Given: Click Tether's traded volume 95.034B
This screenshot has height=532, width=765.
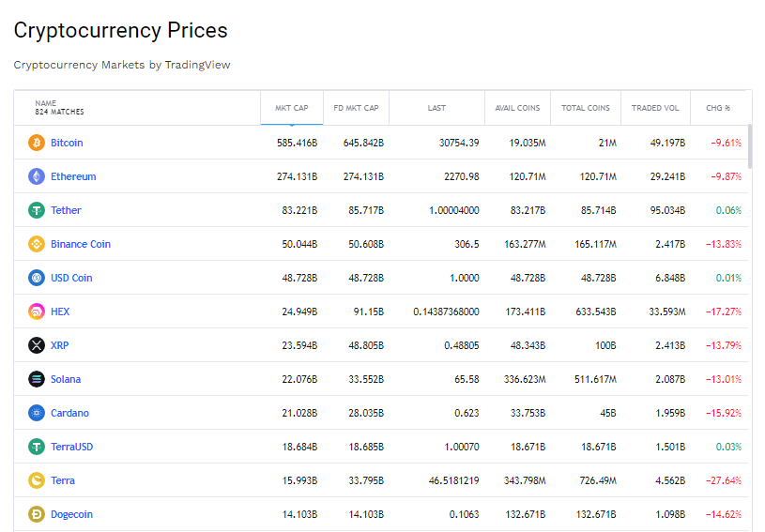Looking at the screenshot, I should coord(667,210).
